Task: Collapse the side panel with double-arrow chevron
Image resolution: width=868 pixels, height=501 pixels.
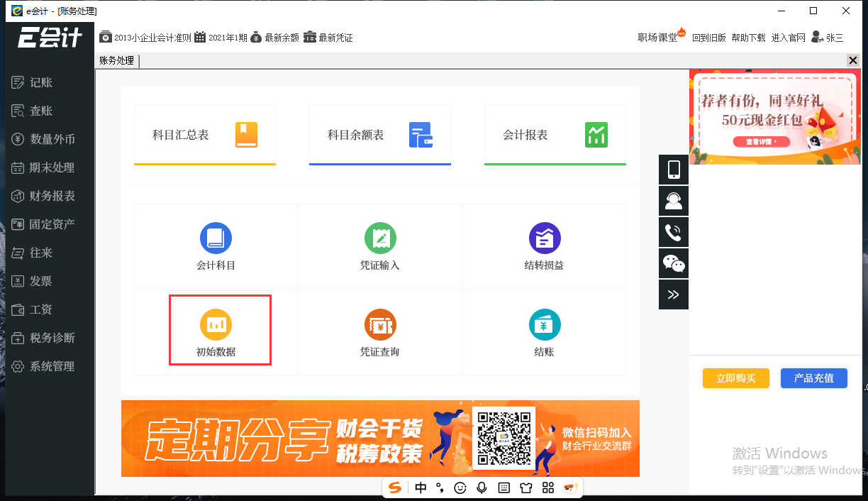Action: (x=673, y=294)
